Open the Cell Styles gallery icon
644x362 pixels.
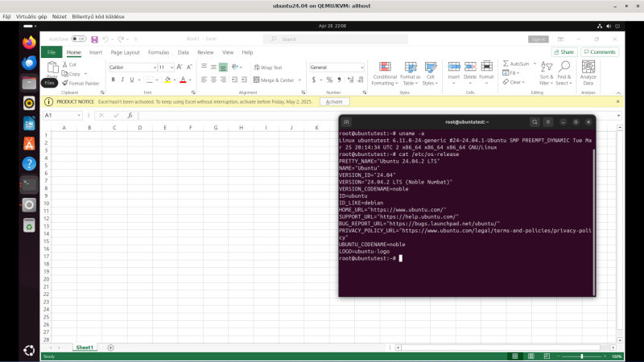click(x=431, y=67)
